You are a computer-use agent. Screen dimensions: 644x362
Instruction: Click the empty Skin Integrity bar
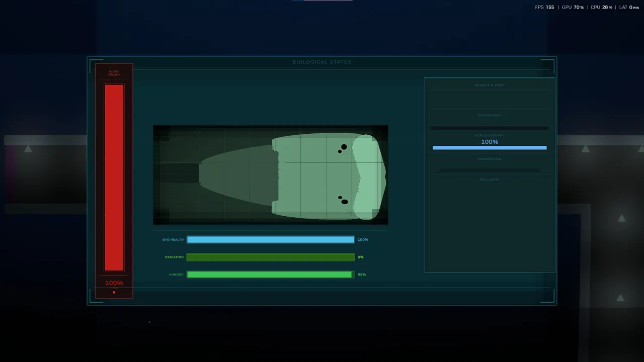(490, 128)
